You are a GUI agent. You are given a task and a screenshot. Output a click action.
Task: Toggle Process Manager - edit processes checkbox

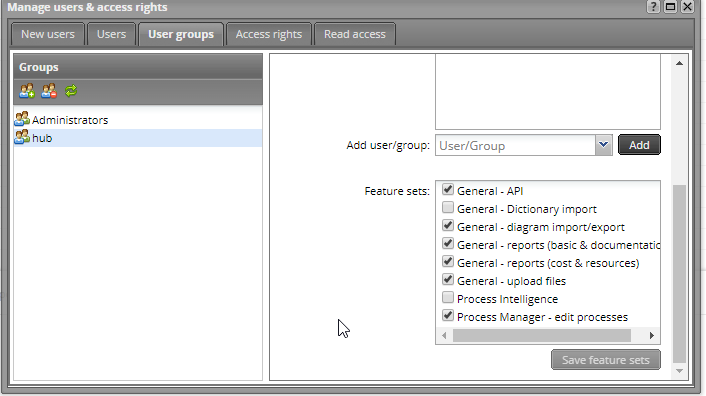click(x=448, y=315)
